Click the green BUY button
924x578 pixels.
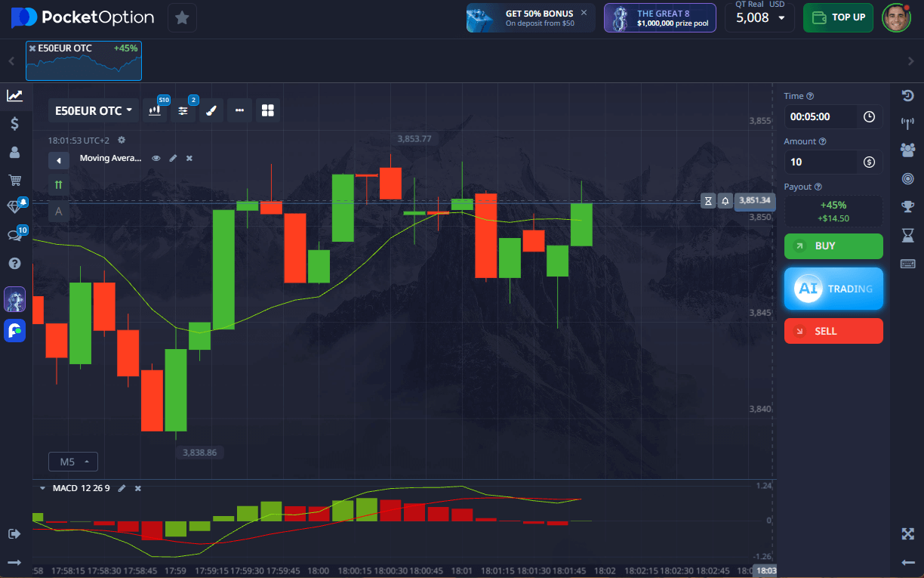pos(833,246)
